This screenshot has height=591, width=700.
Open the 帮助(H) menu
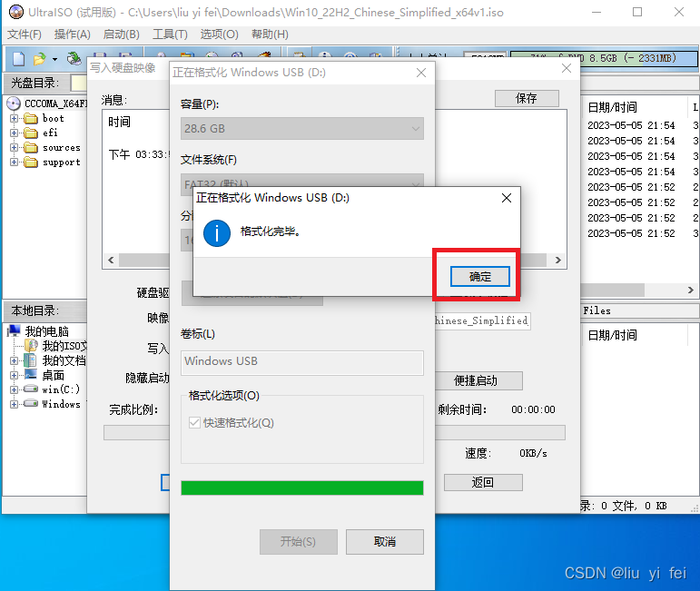point(270,34)
